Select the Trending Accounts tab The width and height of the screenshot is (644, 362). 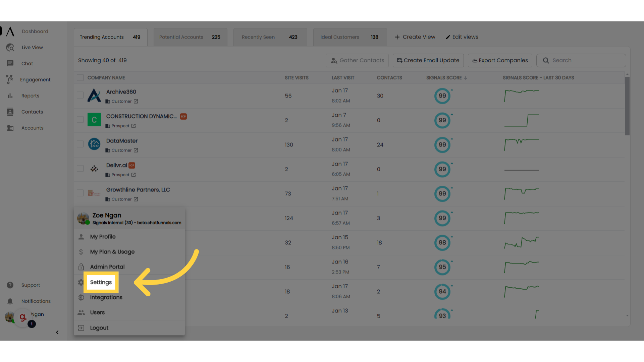(x=110, y=37)
